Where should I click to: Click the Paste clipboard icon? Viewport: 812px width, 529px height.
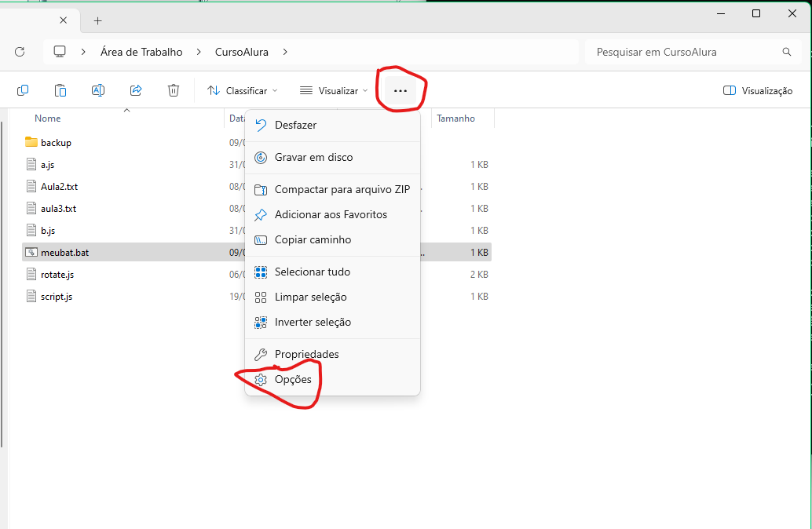(60, 90)
